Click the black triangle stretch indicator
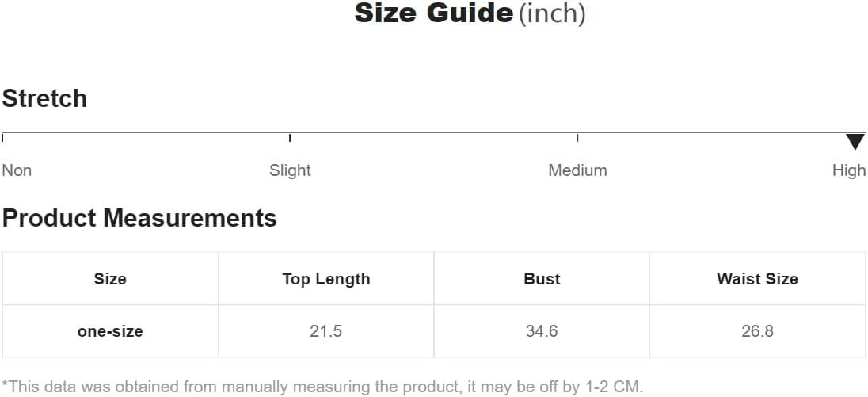This screenshot has width=868, height=397. (x=855, y=142)
